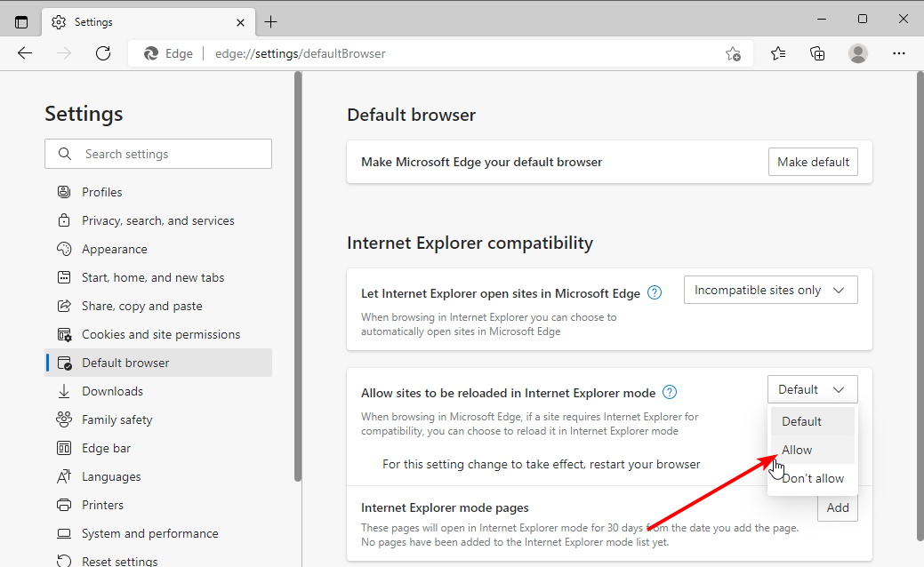The image size is (924, 567).
Task: Open the Favorites list icon
Action: point(778,53)
